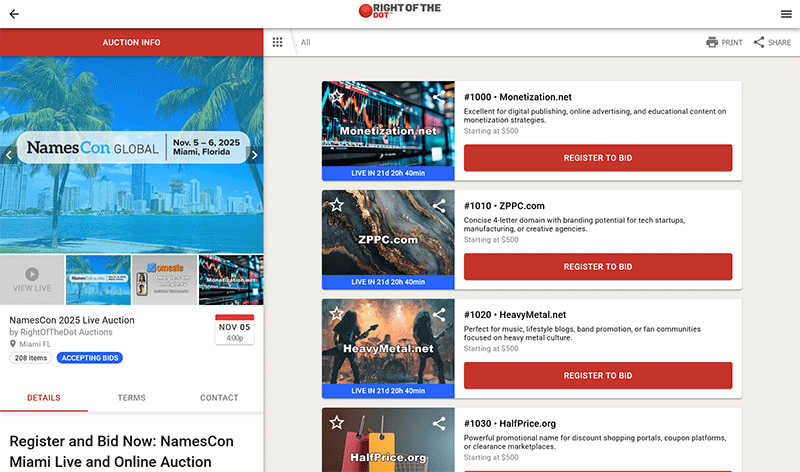The image size is (800, 472).
Task: Share the Monetization.net listing
Action: (439, 97)
